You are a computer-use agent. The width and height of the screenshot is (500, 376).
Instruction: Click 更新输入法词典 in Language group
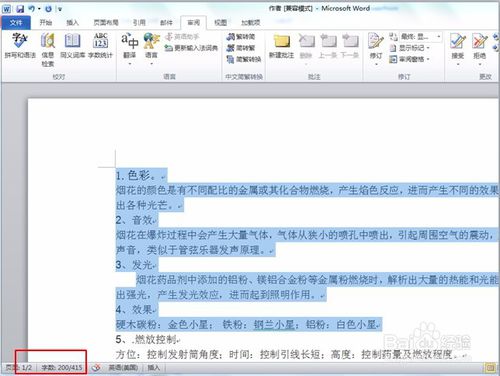coord(191,48)
